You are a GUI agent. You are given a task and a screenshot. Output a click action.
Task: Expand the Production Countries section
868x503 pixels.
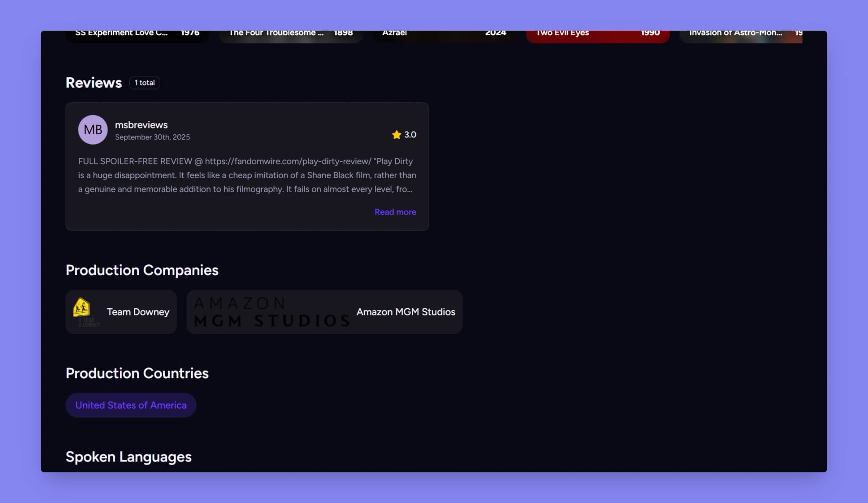click(x=137, y=373)
